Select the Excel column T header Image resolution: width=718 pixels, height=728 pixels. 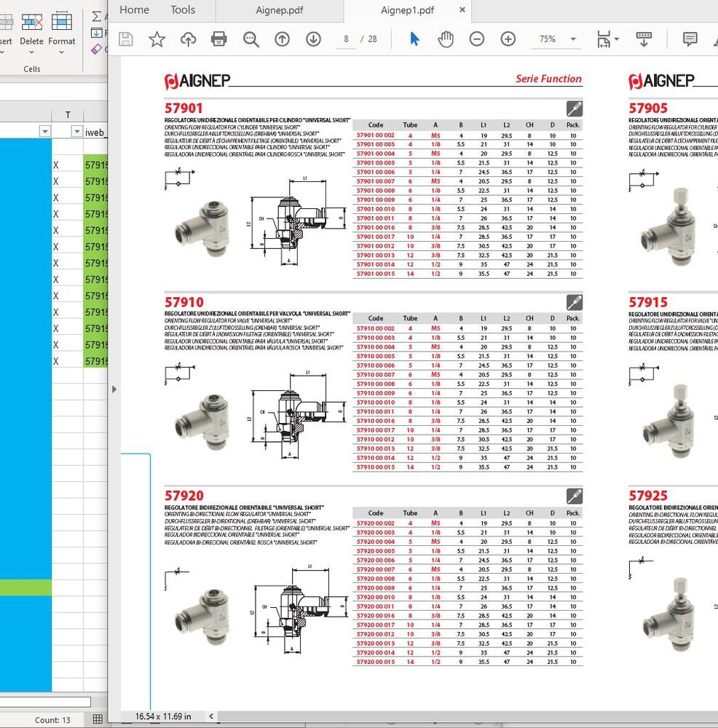(x=68, y=115)
